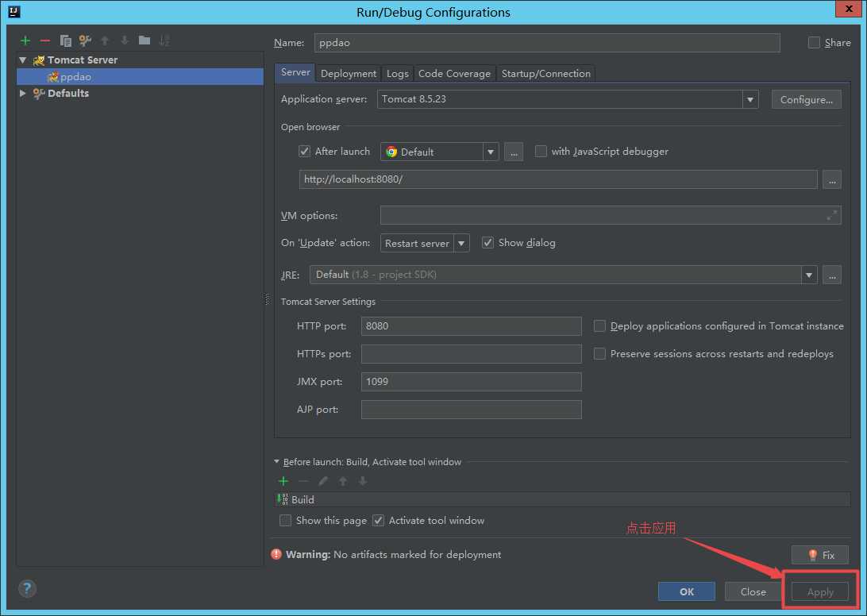The width and height of the screenshot is (867, 616).
Task: Click the Defaults wrench icon in tree
Action: pos(39,94)
